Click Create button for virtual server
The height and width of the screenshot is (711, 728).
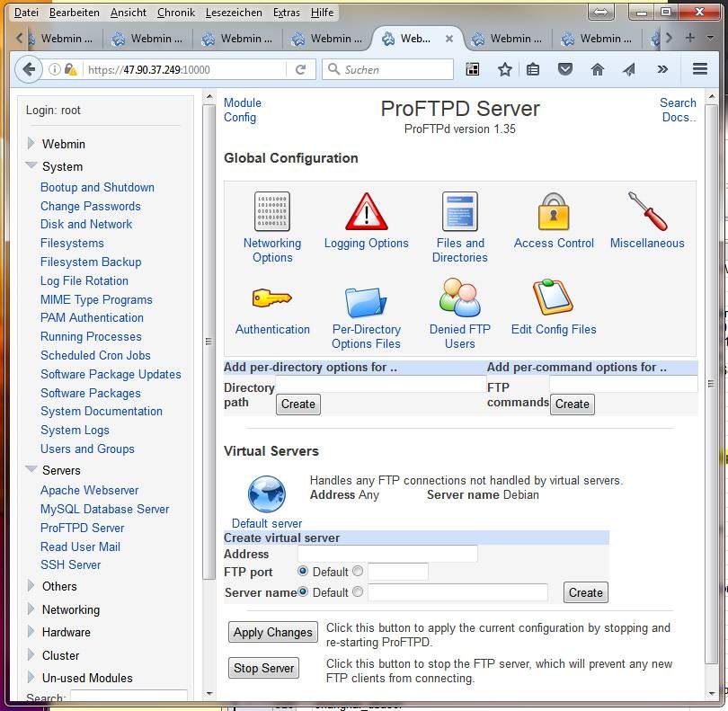coord(585,592)
